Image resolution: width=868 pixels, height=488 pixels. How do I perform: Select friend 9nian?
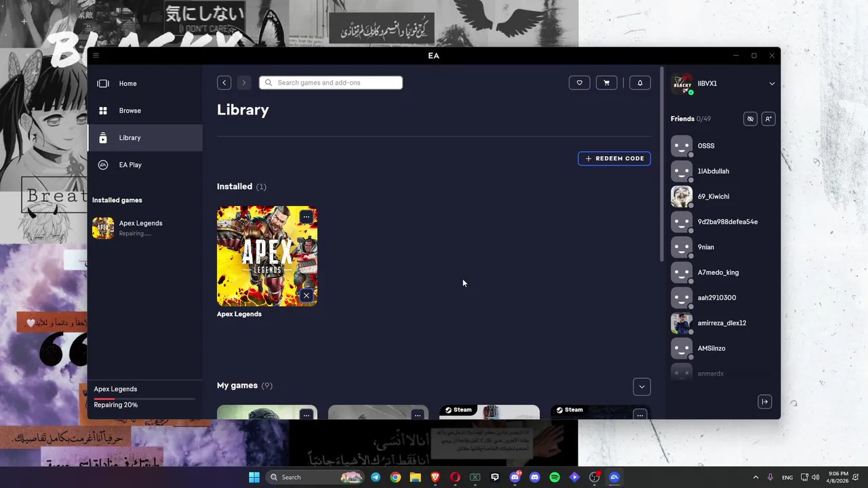click(723, 247)
